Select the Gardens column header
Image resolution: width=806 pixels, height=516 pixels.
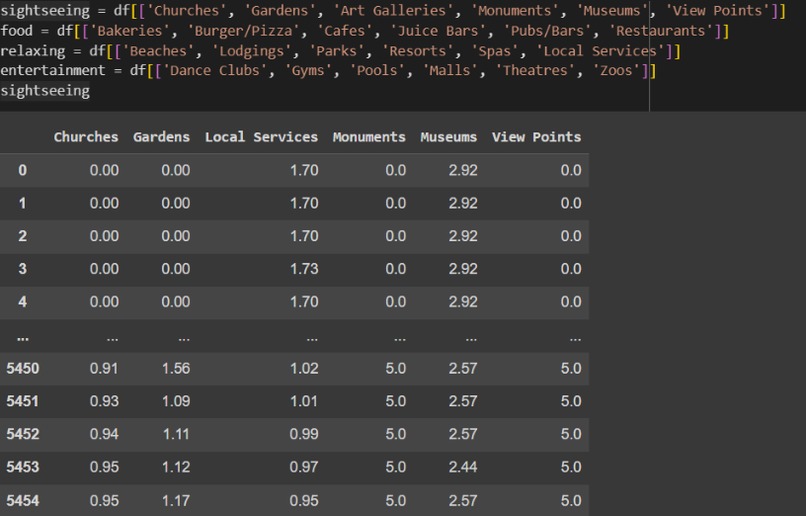(x=161, y=137)
